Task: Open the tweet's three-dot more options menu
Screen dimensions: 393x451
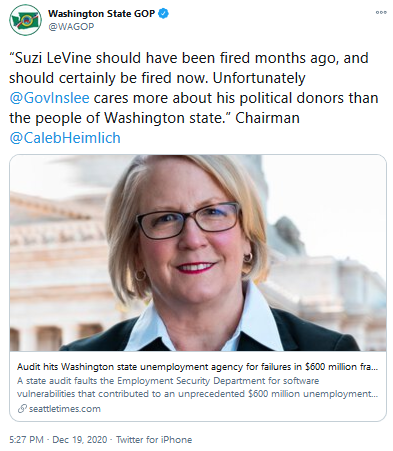Action: point(381,12)
